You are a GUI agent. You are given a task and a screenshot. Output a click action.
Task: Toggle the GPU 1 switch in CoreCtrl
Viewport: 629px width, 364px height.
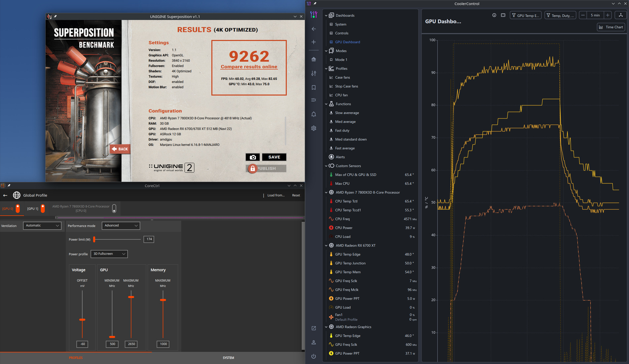(43, 208)
